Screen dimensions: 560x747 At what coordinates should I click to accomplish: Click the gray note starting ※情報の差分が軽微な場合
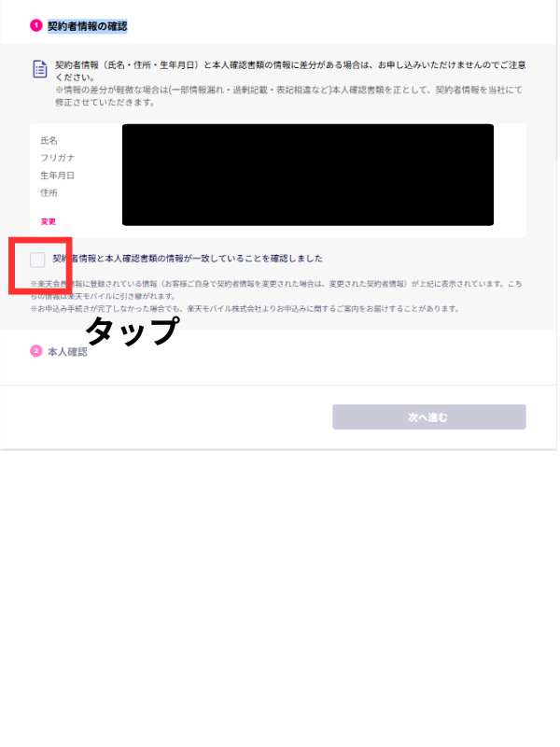click(288, 96)
